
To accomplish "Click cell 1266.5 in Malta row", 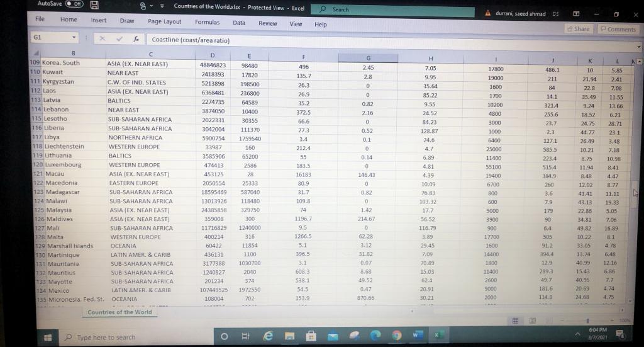I will pos(303,236).
